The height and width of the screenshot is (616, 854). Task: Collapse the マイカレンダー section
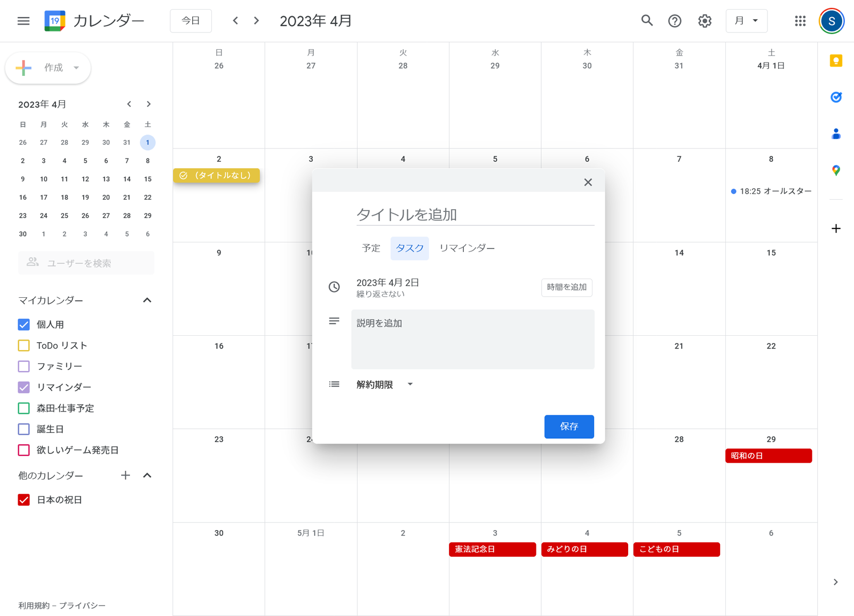[x=147, y=300]
